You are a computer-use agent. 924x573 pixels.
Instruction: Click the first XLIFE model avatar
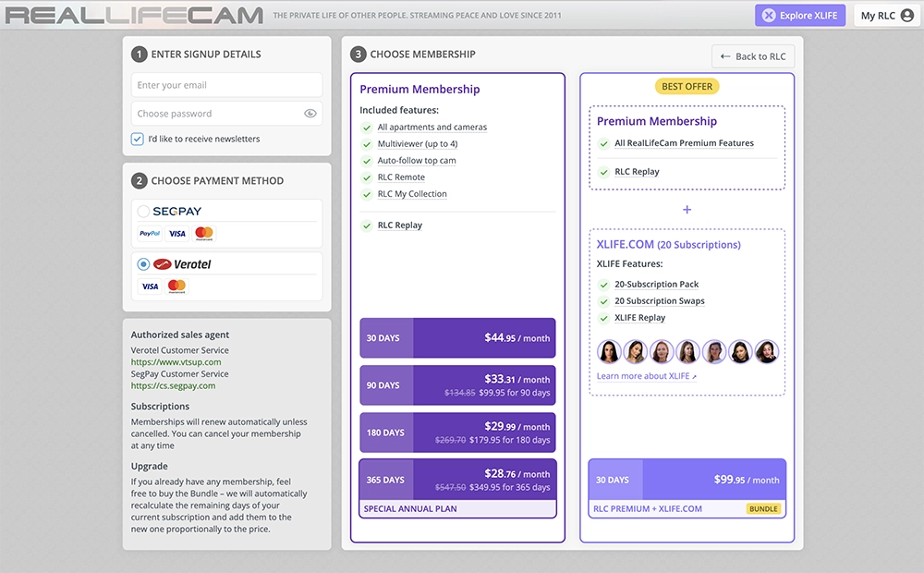click(609, 352)
